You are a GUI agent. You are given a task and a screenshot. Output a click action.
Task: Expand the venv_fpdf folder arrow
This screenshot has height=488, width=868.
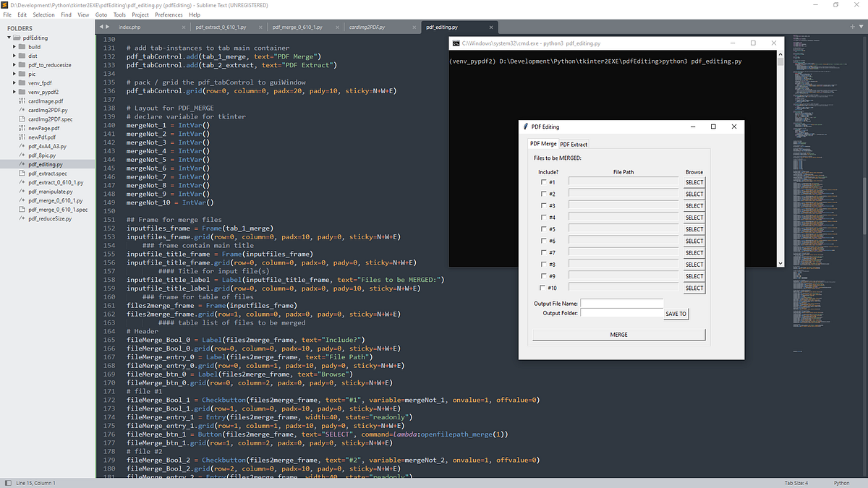(14, 83)
